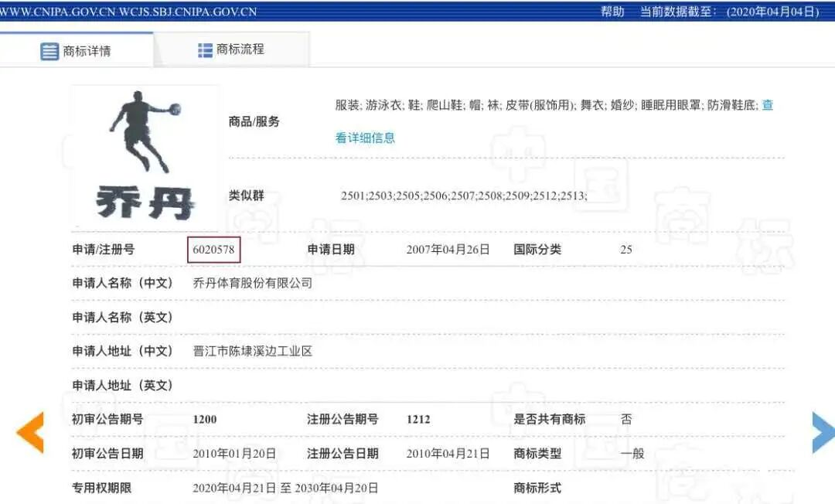Click the 初审公告期号 label
The width and height of the screenshot is (835, 504).
point(107,420)
